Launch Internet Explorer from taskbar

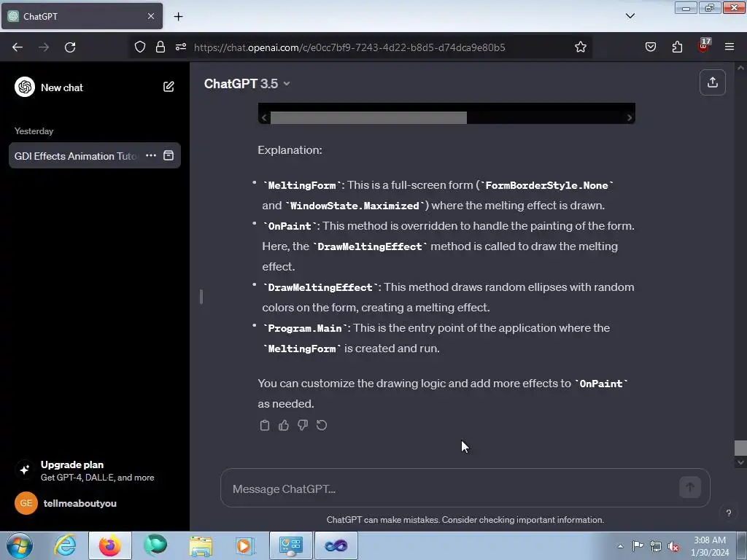point(65,545)
